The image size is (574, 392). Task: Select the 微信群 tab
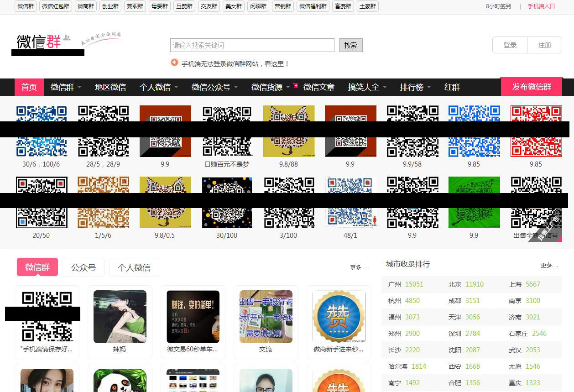point(37,268)
